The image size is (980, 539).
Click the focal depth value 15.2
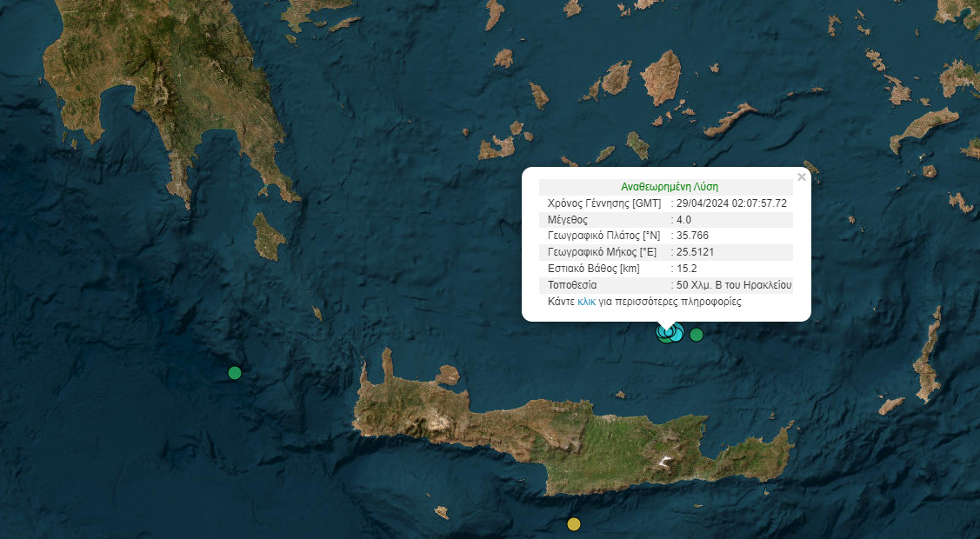(686, 269)
